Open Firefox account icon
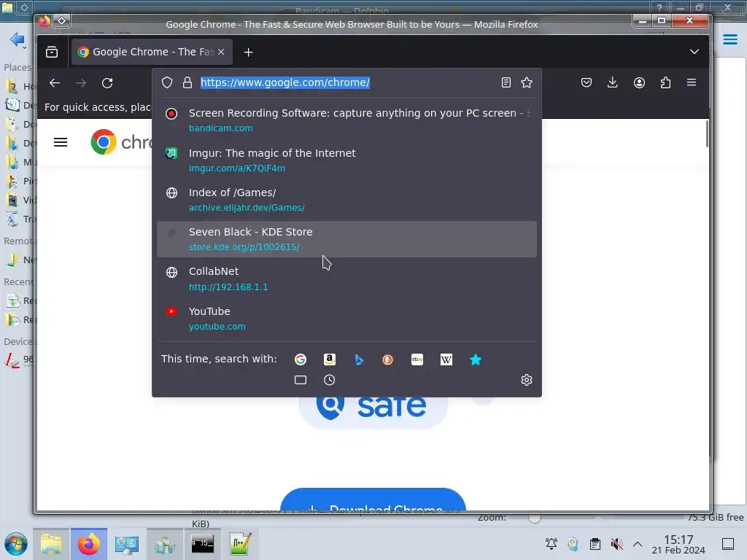The width and height of the screenshot is (747, 560). point(639,82)
